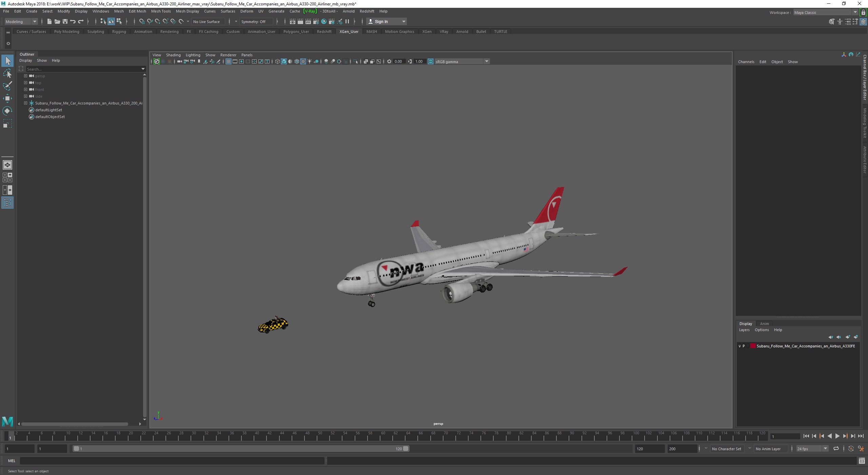This screenshot has height=475, width=868.
Task: Open the 24 fps frame rate dropdown
Action: pyautogui.click(x=812, y=449)
